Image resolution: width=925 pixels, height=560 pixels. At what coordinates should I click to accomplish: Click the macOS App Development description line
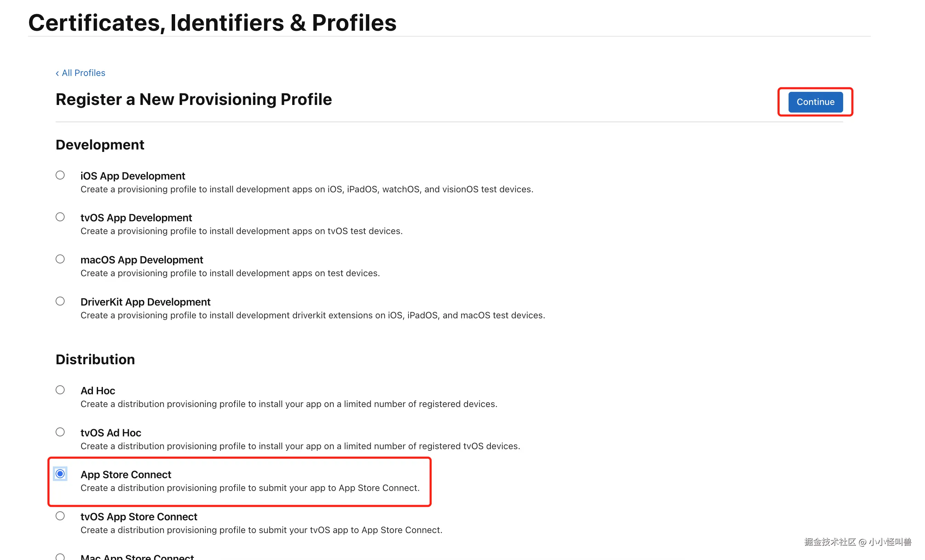tap(230, 273)
